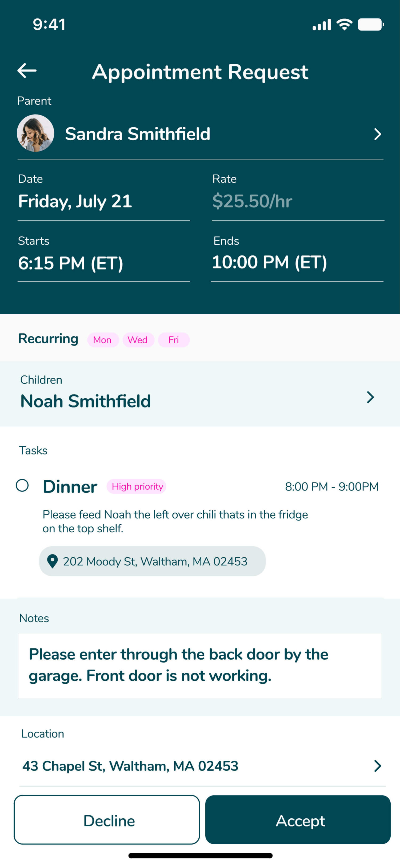Image resolution: width=400 pixels, height=868 pixels.
Task: Tap the Wi-Fi status icon
Action: (x=344, y=25)
